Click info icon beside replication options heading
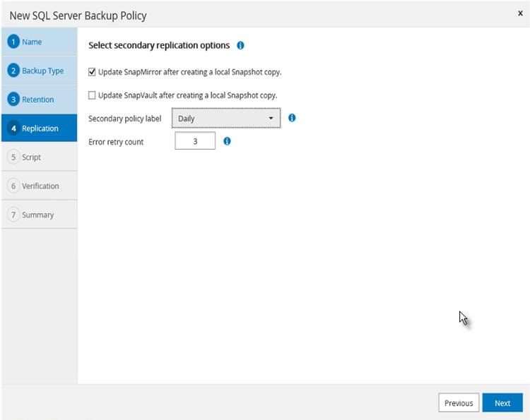The image size is (530, 420). pos(240,45)
